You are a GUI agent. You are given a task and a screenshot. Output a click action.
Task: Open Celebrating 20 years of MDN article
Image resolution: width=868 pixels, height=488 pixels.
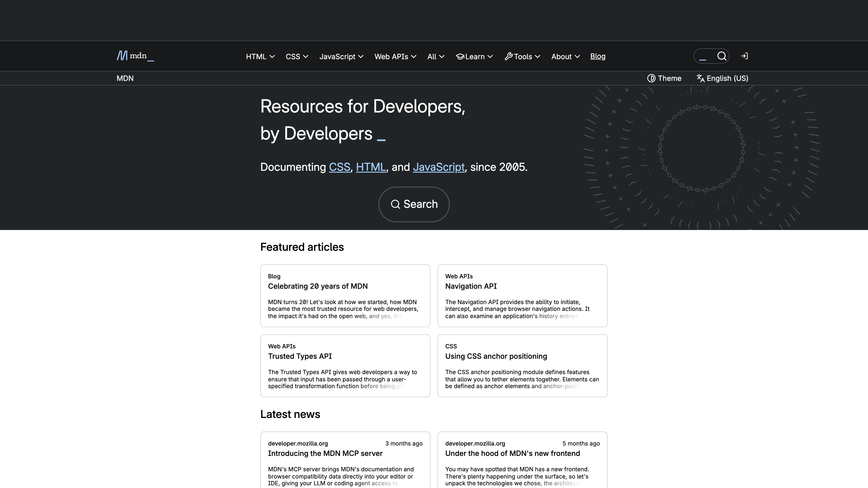(318, 286)
